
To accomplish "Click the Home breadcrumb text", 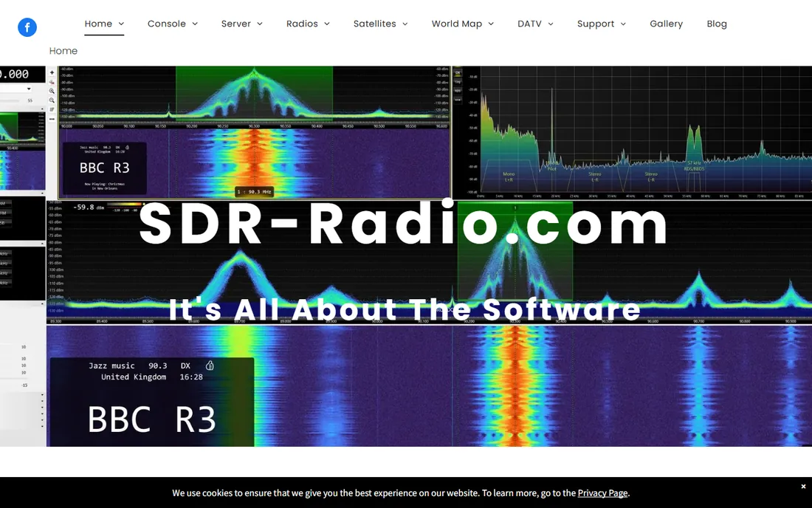I will (x=63, y=51).
